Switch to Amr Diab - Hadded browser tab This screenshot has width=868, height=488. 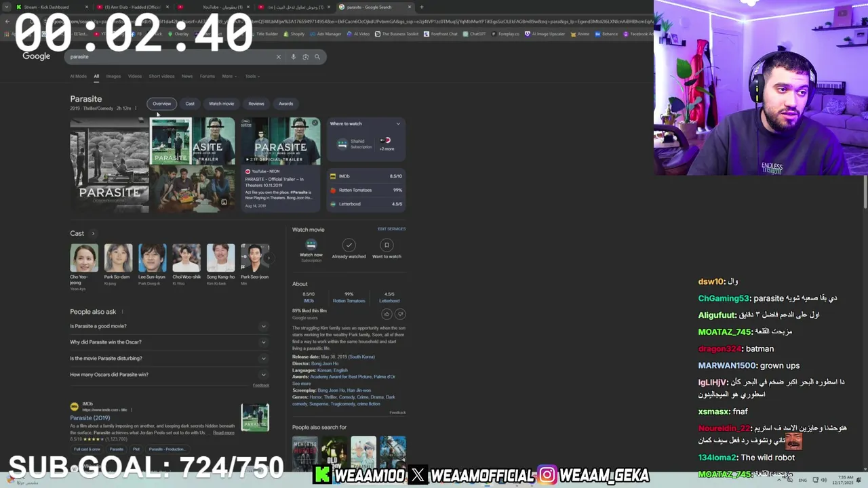click(132, 7)
